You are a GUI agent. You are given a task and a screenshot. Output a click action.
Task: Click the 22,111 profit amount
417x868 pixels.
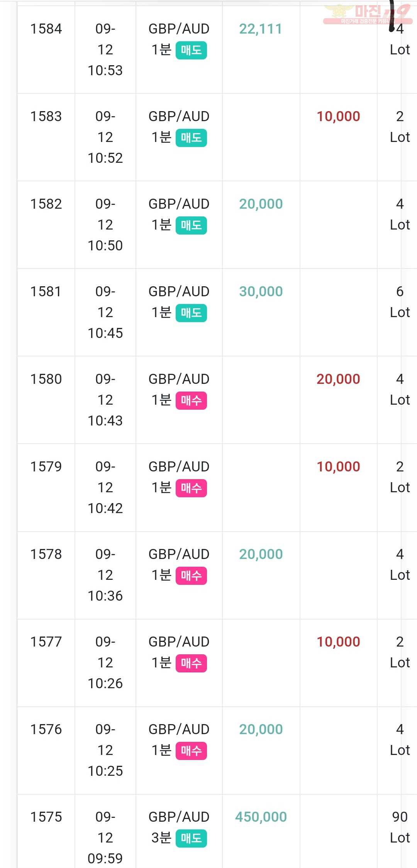click(x=261, y=29)
